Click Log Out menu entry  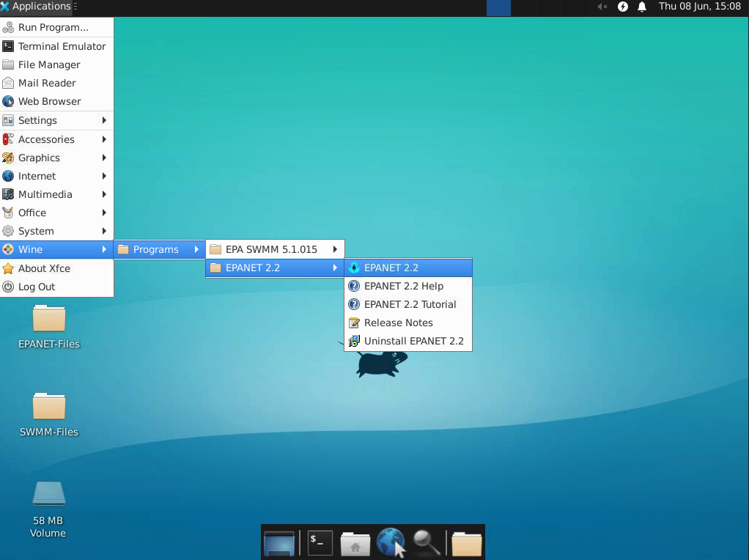point(56,287)
